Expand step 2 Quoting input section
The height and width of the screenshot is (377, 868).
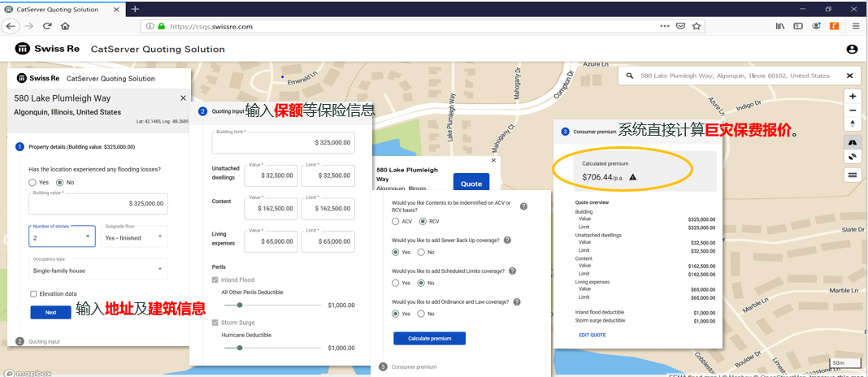click(x=38, y=341)
